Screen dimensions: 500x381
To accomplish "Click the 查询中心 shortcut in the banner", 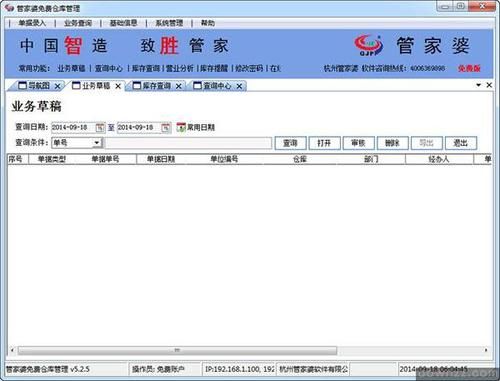I will pyautogui.click(x=109, y=68).
